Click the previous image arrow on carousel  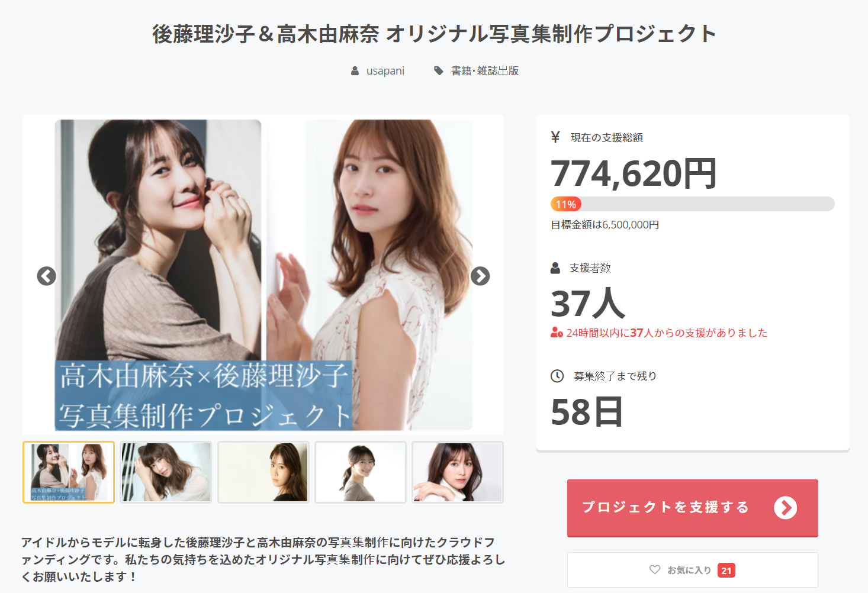(47, 276)
